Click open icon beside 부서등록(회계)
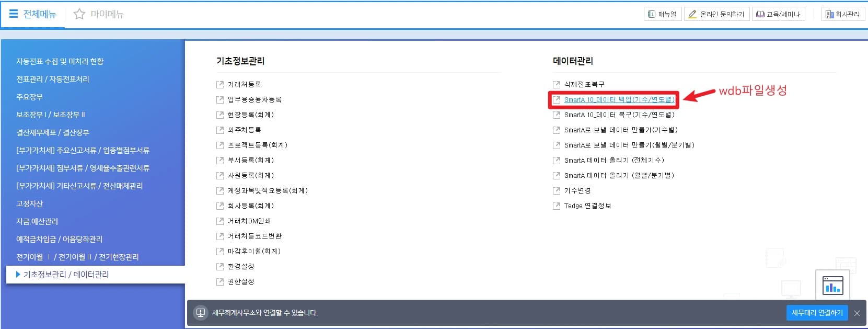 pyautogui.click(x=220, y=160)
